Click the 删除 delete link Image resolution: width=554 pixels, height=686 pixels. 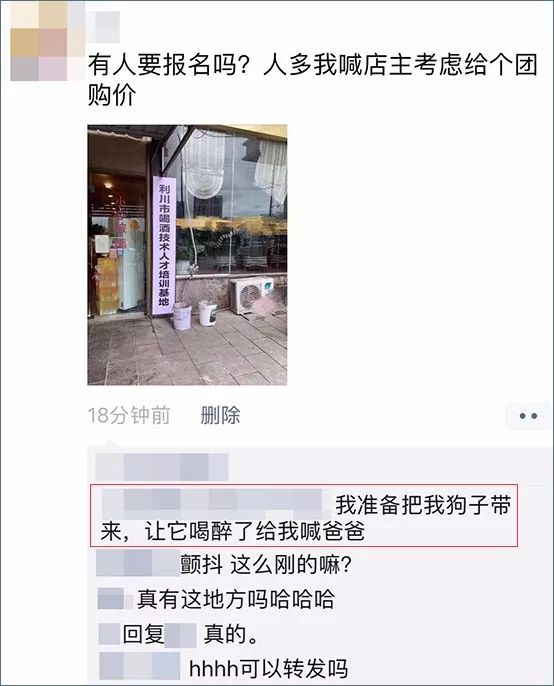[x=220, y=415]
